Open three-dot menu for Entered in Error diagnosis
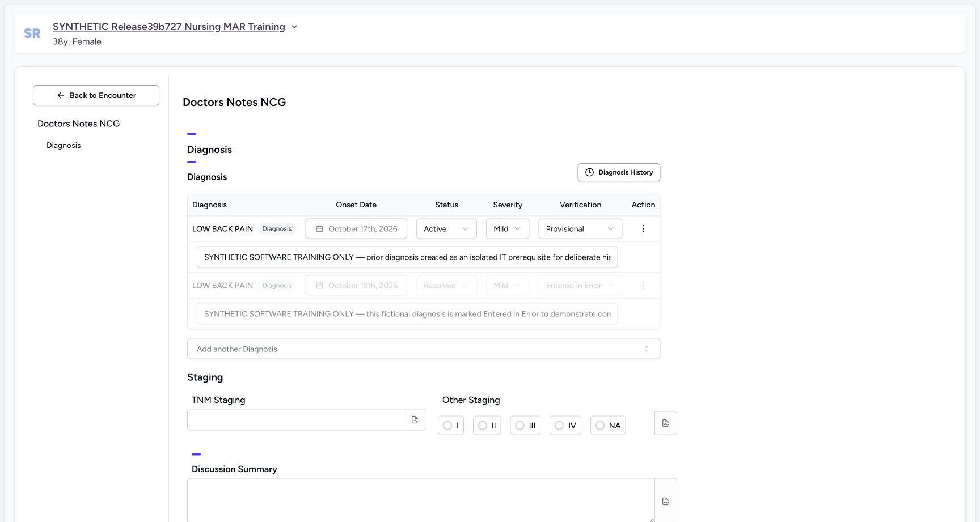 pos(643,286)
